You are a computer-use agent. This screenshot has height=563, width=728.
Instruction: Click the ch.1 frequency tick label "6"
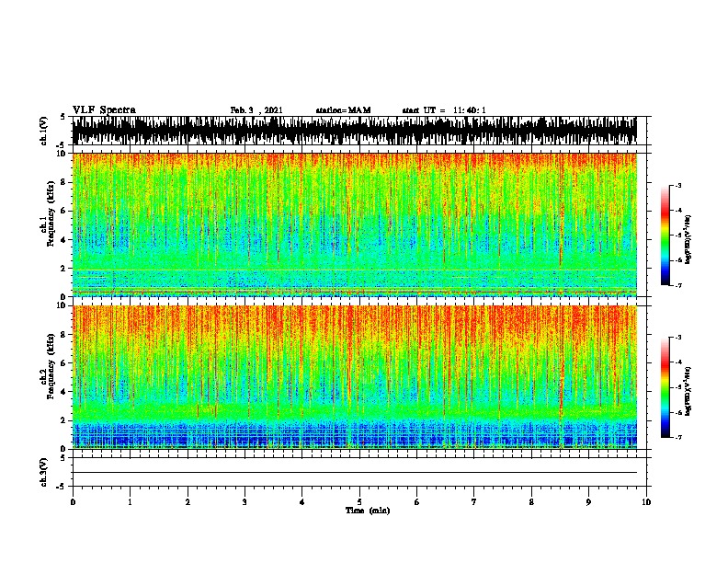(x=64, y=211)
